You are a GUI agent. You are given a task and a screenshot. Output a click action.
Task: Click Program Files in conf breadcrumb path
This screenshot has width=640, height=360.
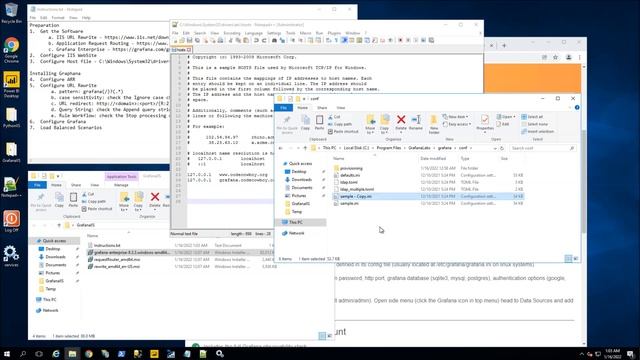pos(389,148)
